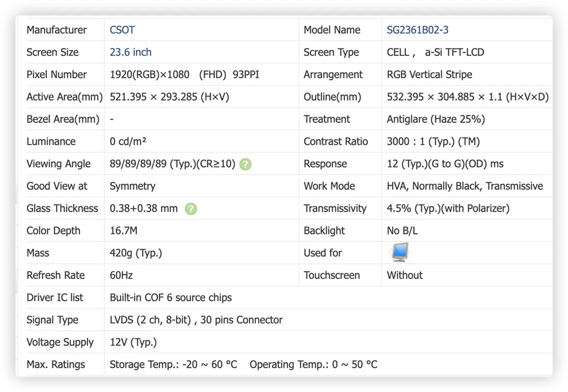568x392 pixels.
Task: Click the Work Mode label
Action: click(329, 186)
